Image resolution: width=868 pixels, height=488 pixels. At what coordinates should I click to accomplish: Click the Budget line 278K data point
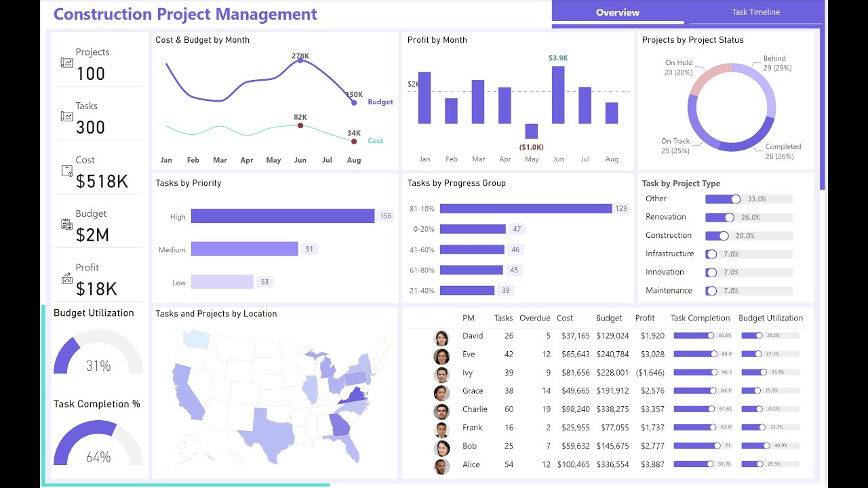tap(300, 61)
